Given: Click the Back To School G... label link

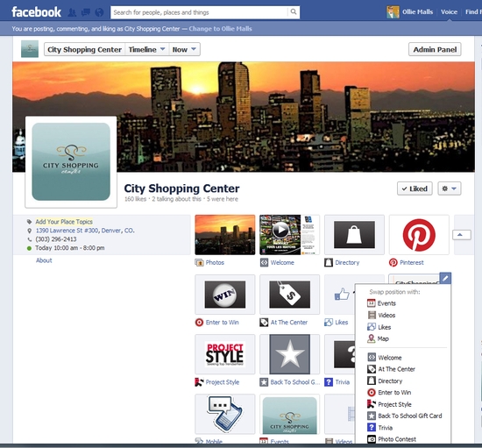Looking at the screenshot, I should (x=295, y=382).
